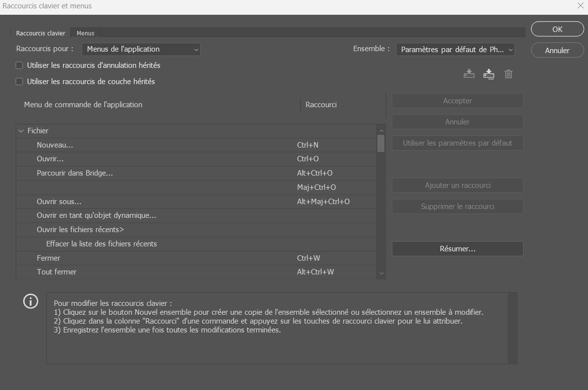The height and width of the screenshot is (390, 588).
Task: Enable Utiliser les raccourcis d'annulation hérités
Action: 20,65
